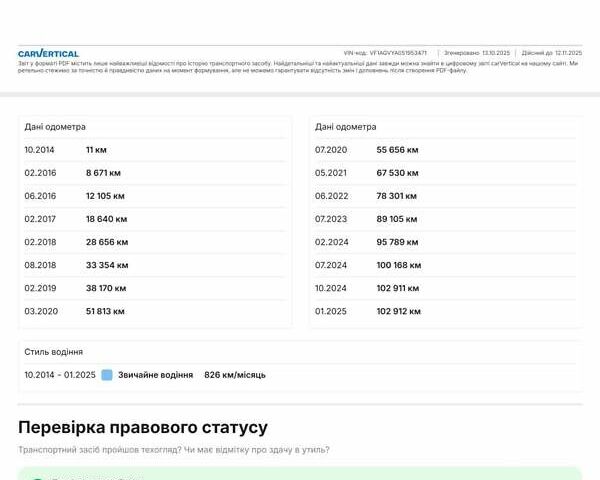Select the date 06.2016
Viewport: 600px width, 480px height.
pyautogui.click(x=40, y=196)
